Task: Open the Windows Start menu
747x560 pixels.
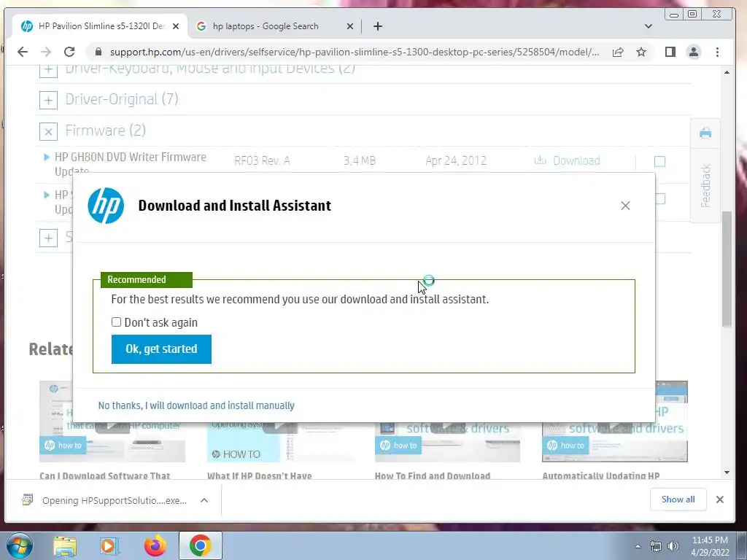Action: (x=19, y=545)
